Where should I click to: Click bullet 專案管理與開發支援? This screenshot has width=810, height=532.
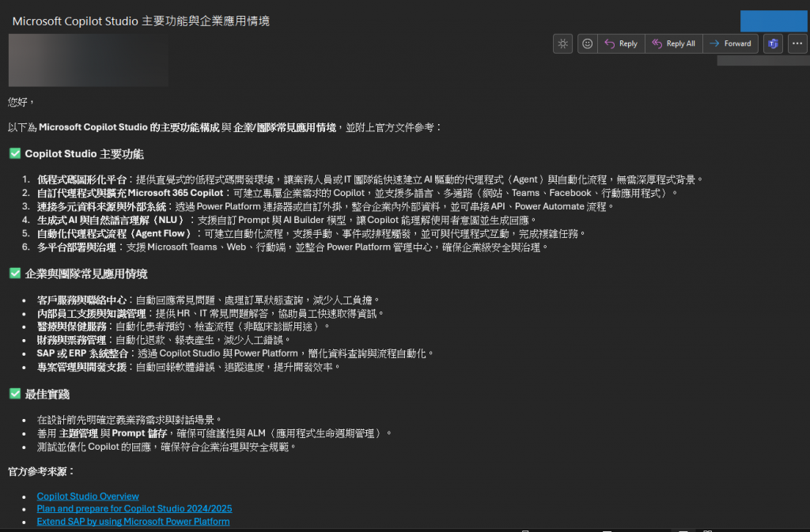point(189,367)
